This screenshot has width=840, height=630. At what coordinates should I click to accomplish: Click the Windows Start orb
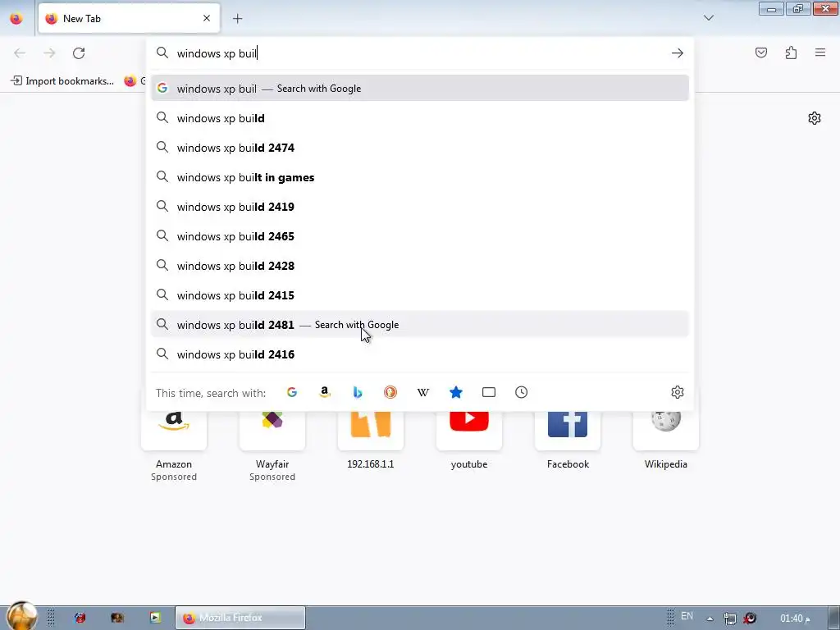click(x=22, y=616)
